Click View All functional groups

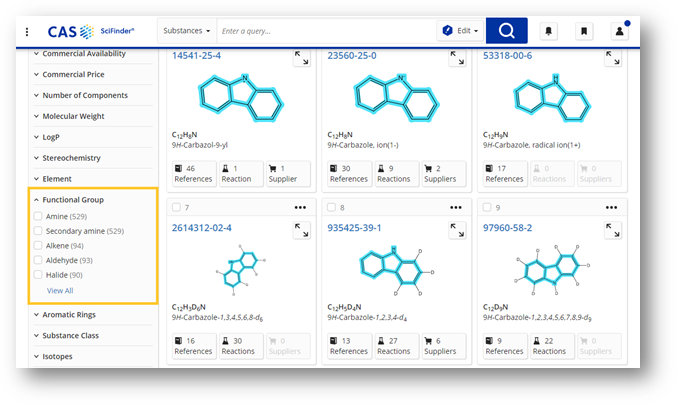click(x=60, y=291)
